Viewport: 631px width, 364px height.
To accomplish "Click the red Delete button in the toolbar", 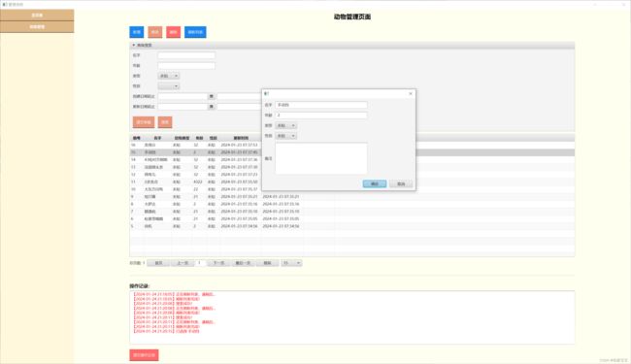I will click(174, 32).
